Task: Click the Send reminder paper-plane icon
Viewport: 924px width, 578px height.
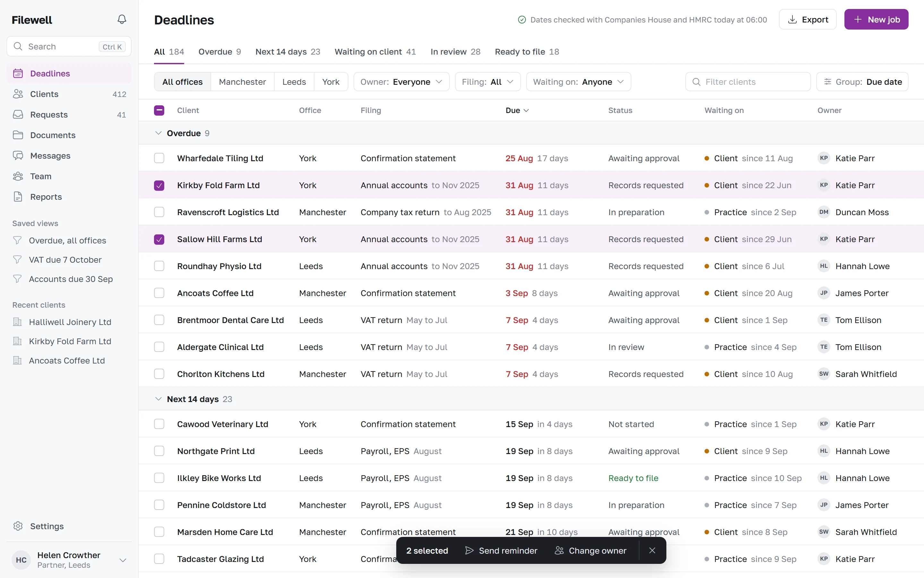Action: click(x=470, y=550)
